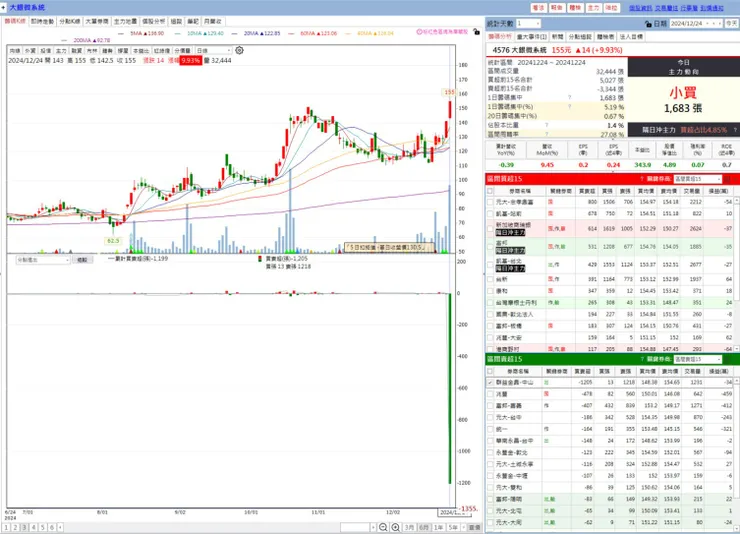
Task: Open help icon in 區間買超15 header
Action: (642, 179)
